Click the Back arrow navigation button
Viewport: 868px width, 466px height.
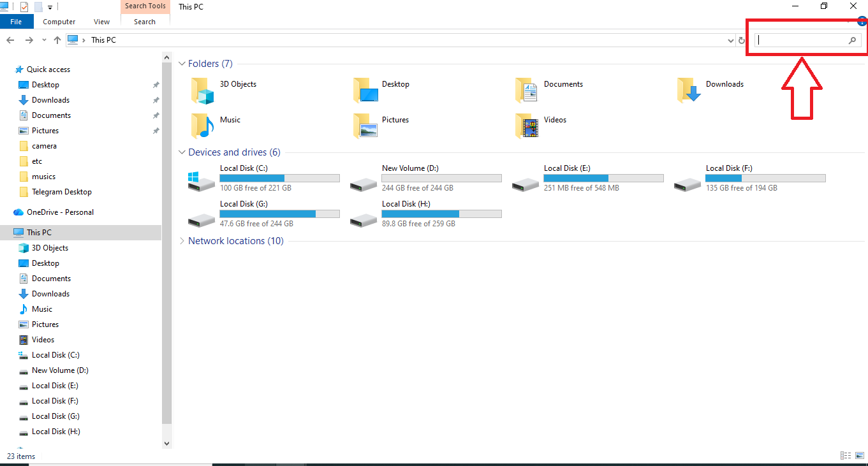(x=10, y=40)
